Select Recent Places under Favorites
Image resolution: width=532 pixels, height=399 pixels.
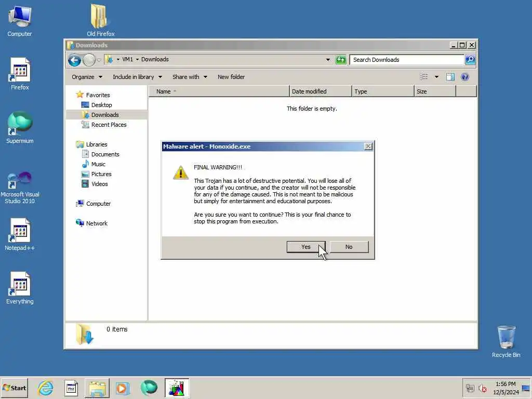tap(109, 125)
